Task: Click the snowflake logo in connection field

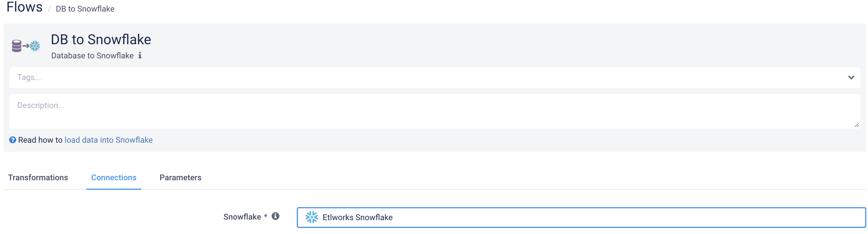Action: coord(311,217)
